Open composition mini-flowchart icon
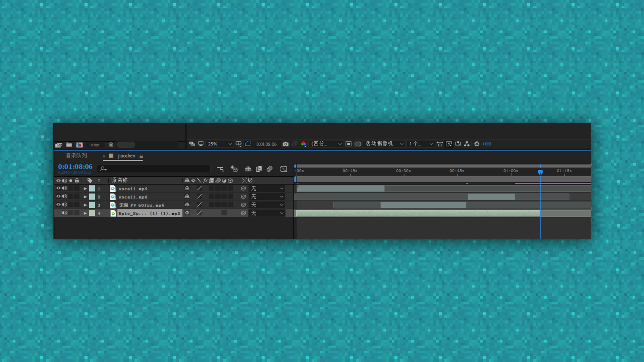 220,169
